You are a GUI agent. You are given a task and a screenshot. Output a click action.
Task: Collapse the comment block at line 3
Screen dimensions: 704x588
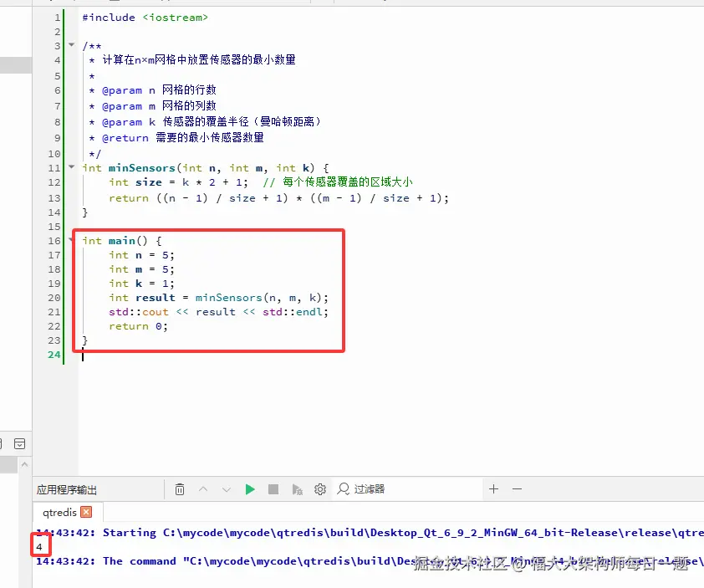click(x=71, y=44)
